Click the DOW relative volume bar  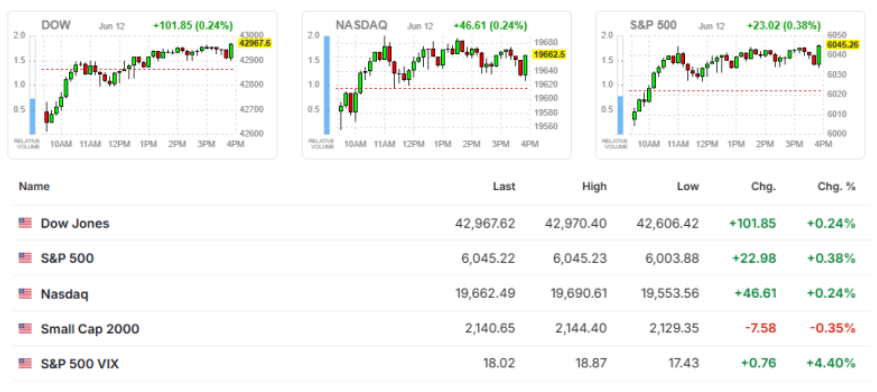click(x=32, y=117)
